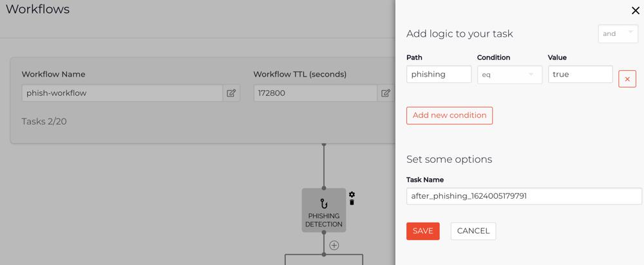The height and width of the screenshot is (265, 644).
Task: Focus the Task Name input field
Action: coord(524,196)
